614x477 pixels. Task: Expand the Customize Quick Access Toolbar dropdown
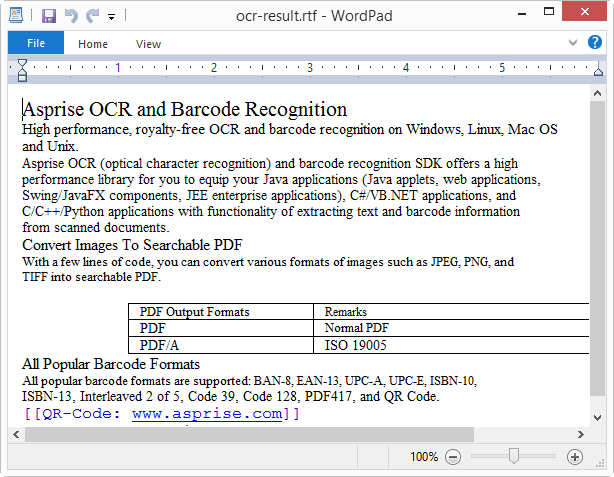click(111, 17)
